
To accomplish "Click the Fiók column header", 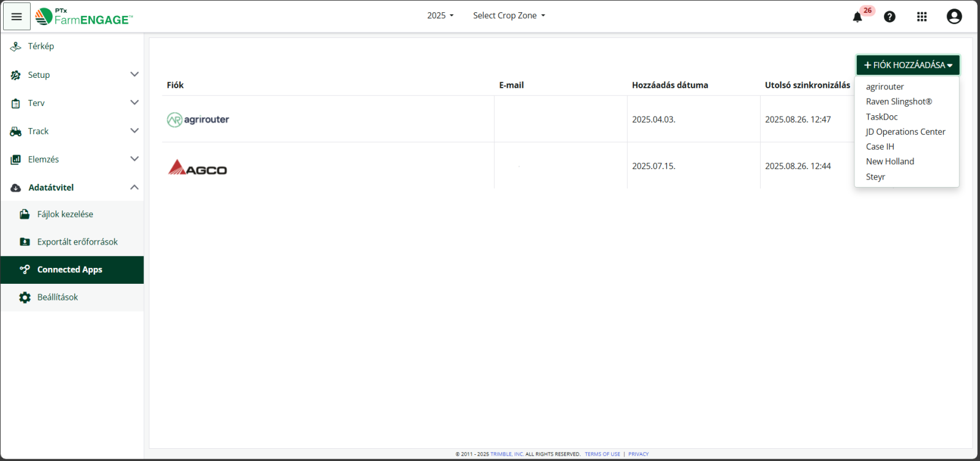I will [x=175, y=85].
